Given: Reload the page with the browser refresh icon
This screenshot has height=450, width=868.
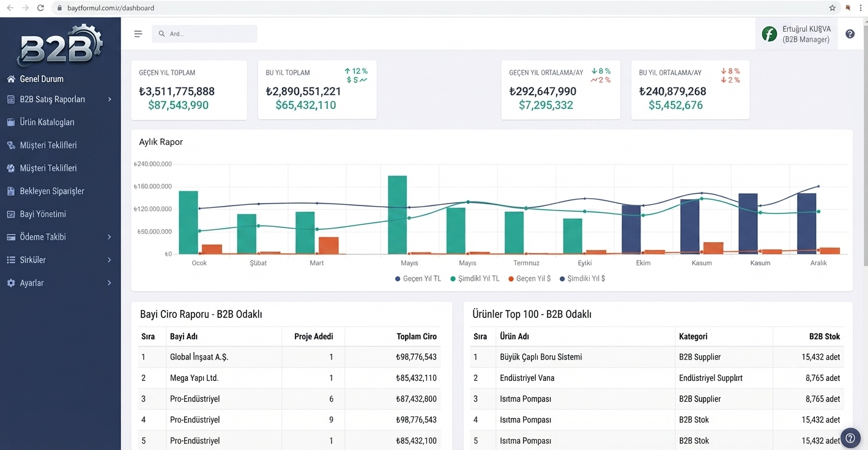Looking at the screenshot, I should [40, 8].
